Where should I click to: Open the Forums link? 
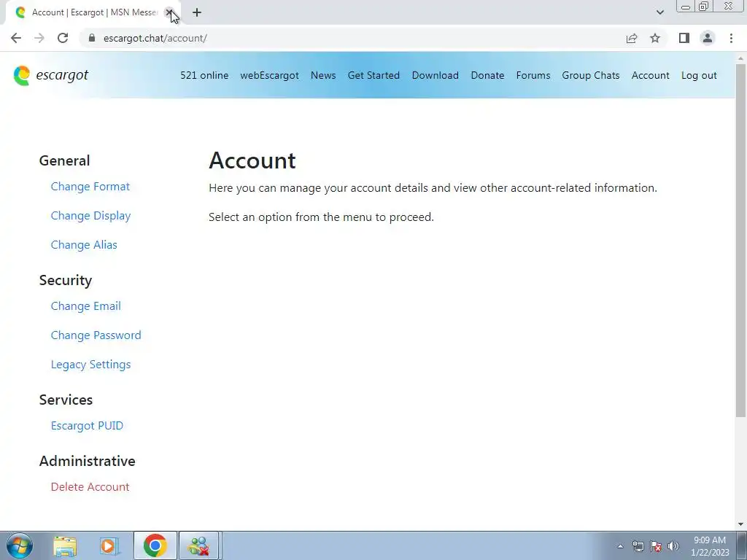click(x=533, y=75)
